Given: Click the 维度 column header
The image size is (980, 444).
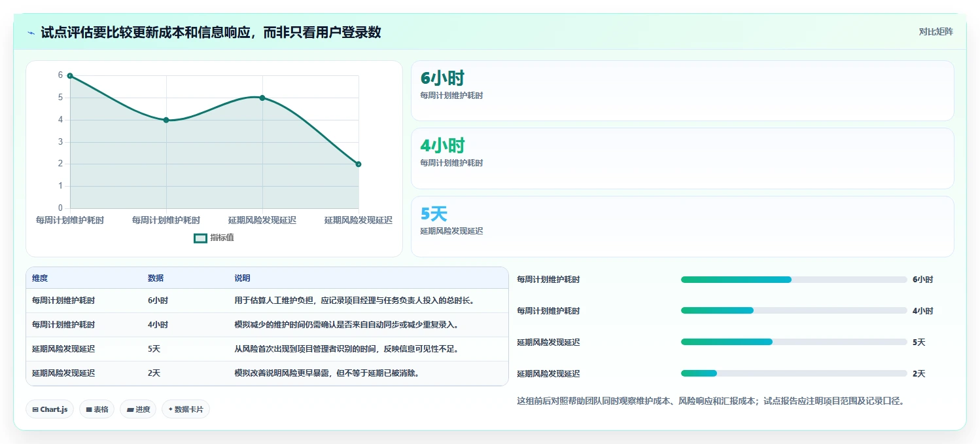Looking at the screenshot, I should point(40,278).
